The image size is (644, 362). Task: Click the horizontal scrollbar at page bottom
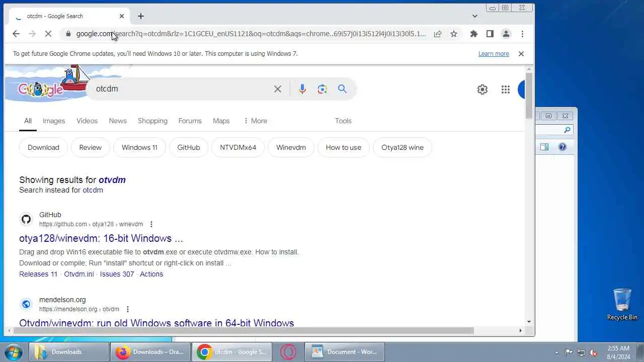244,330
